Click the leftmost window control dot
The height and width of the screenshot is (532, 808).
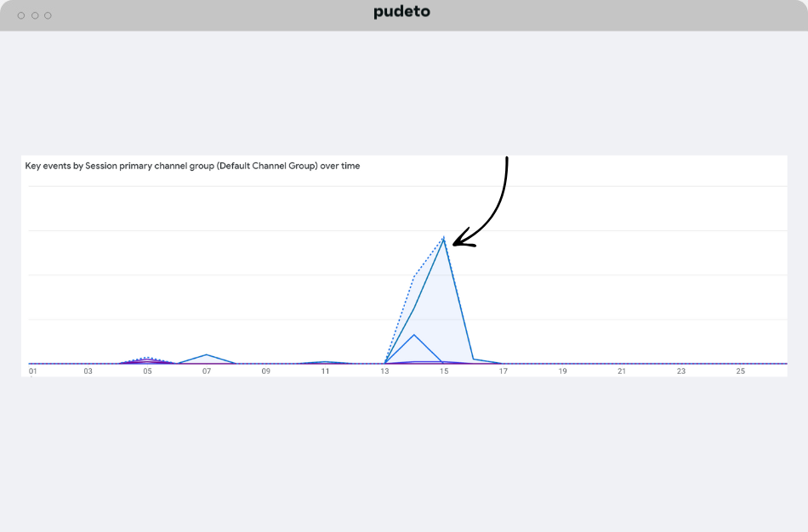pos(21,15)
